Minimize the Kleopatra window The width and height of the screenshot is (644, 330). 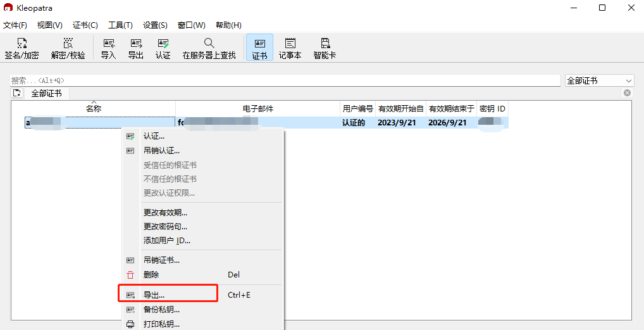573,8
